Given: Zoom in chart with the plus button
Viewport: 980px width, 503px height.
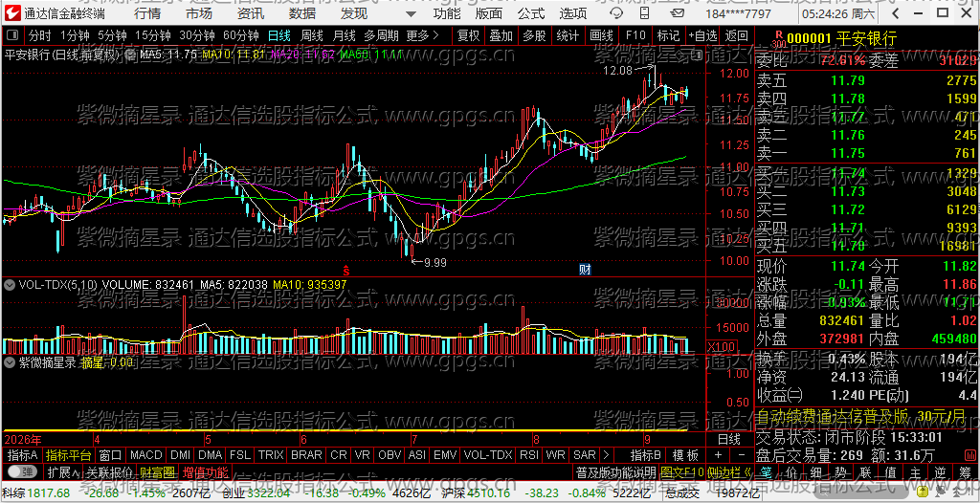Looking at the screenshot, I should click(718, 455).
